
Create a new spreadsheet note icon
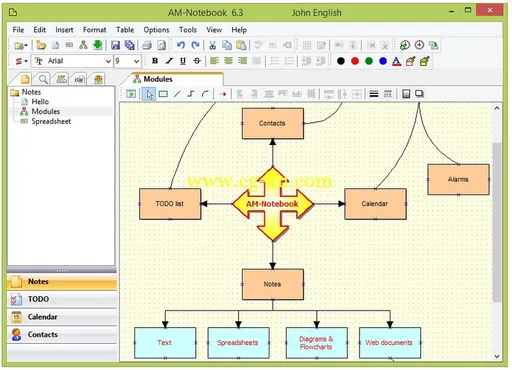pyautogui.click(x=69, y=45)
